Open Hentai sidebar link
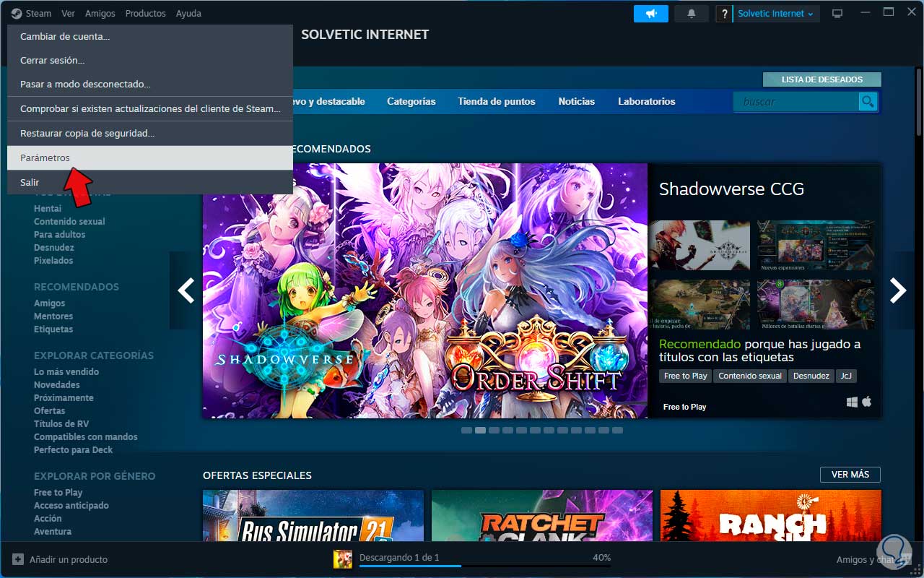 point(48,209)
